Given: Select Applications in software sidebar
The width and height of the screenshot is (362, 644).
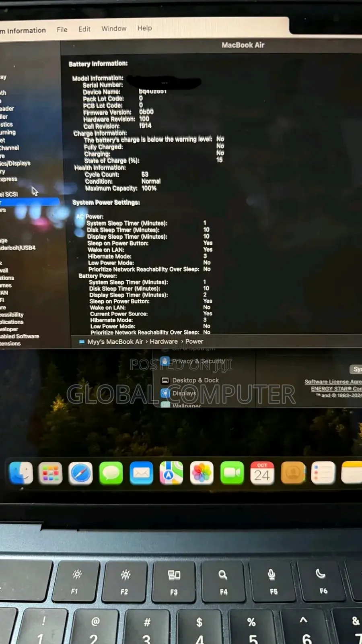Looking at the screenshot, I should coord(12,322).
